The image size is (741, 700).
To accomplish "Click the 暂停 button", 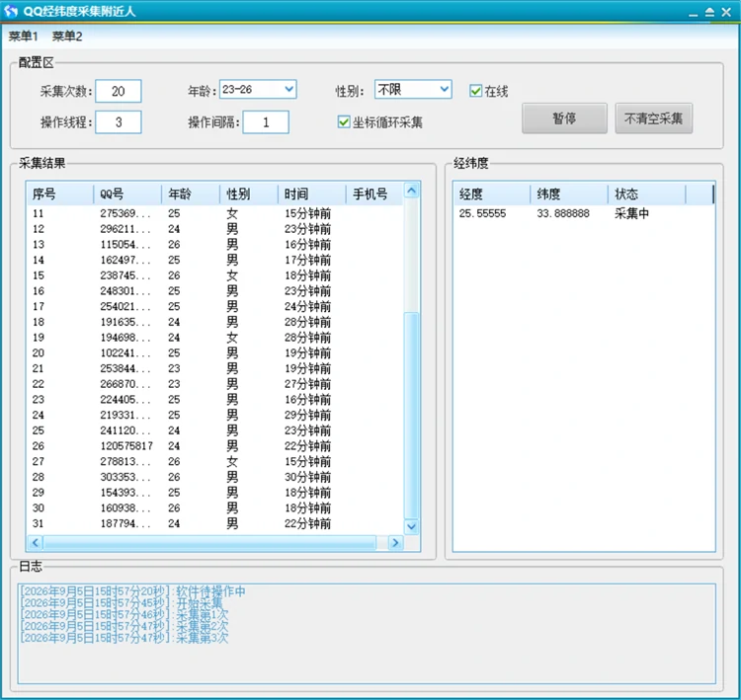I will coord(564,118).
